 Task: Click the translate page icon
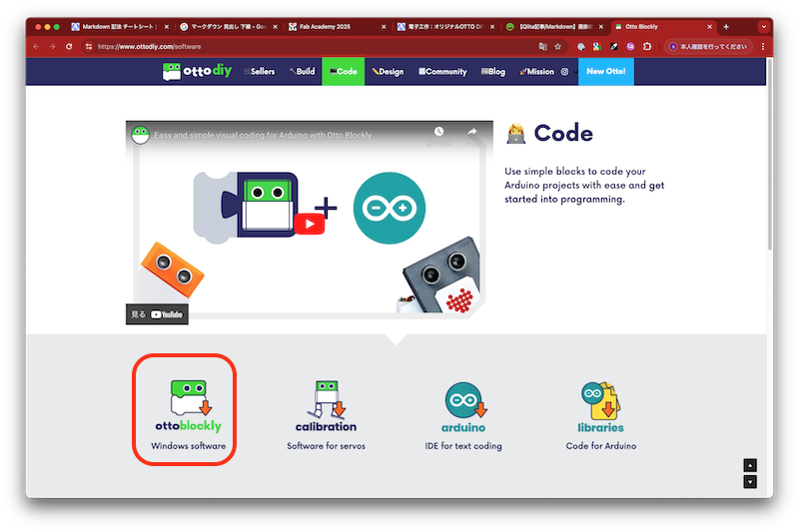click(543, 46)
